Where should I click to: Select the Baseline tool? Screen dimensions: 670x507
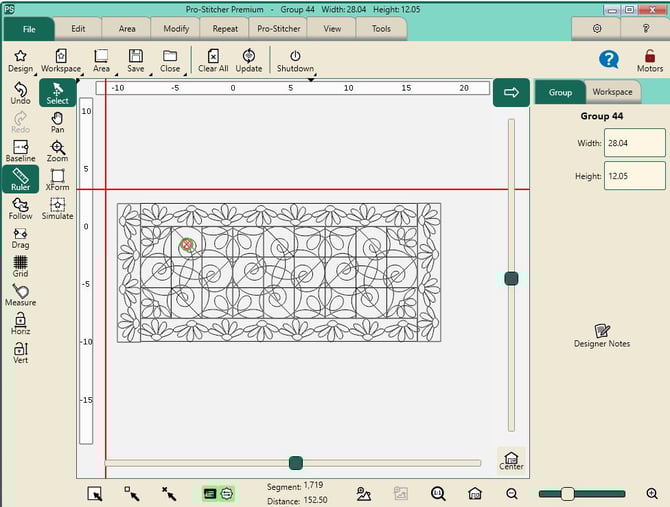point(21,151)
